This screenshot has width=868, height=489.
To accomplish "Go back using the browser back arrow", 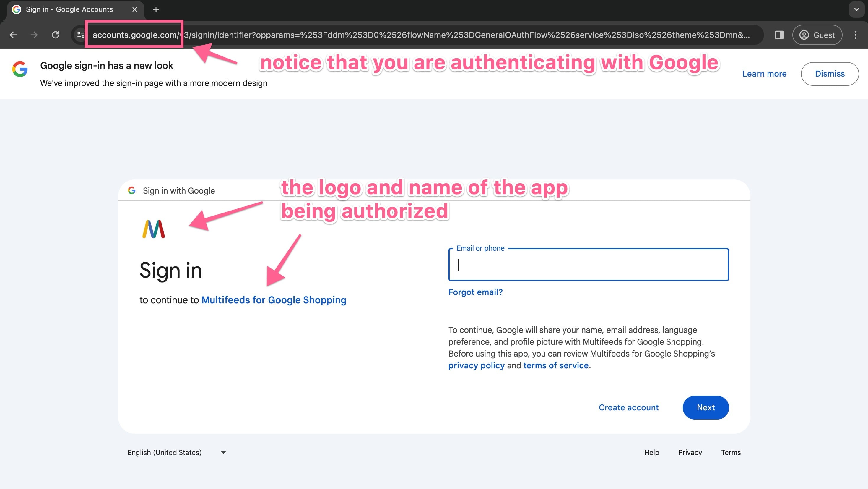I will 13,35.
